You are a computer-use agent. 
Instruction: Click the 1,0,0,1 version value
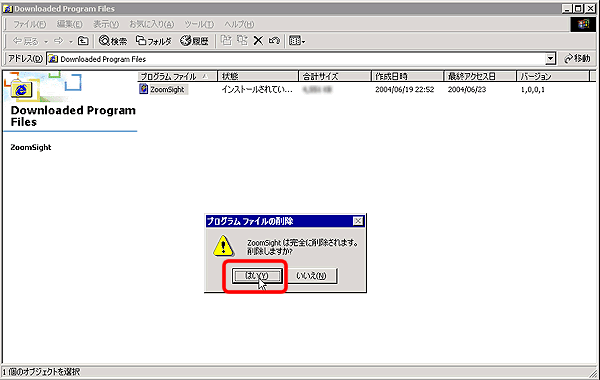pyautogui.click(x=533, y=90)
